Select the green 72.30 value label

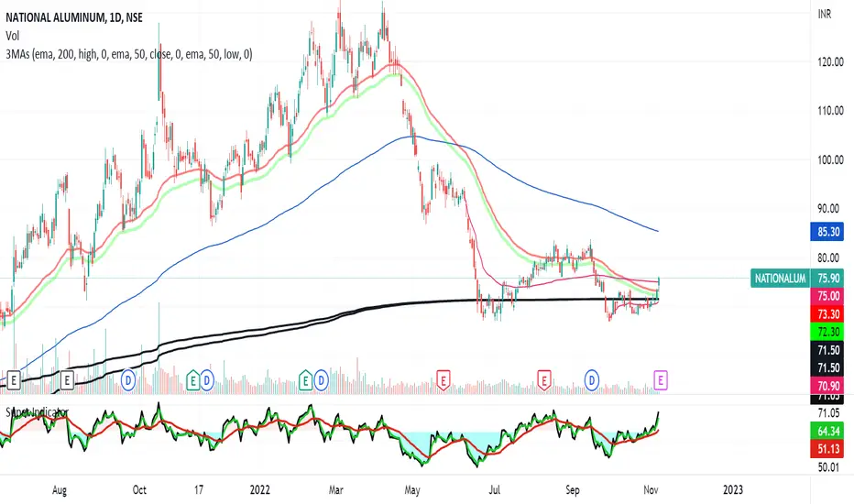click(828, 332)
